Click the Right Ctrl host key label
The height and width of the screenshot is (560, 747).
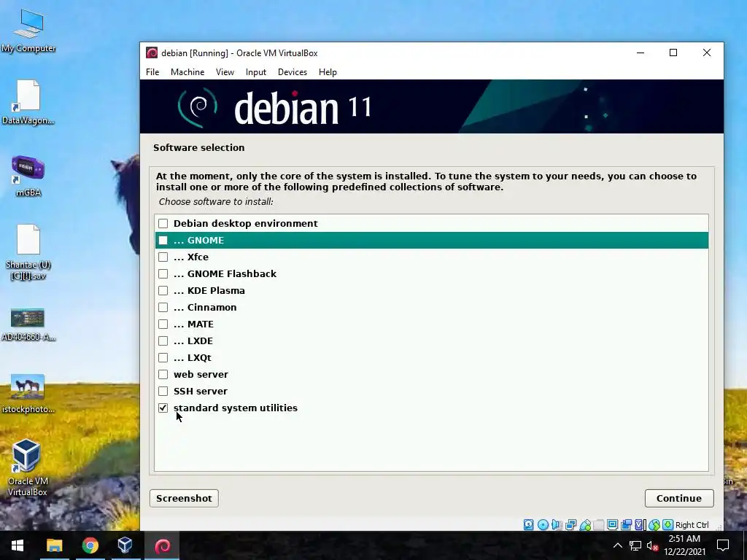692,525
